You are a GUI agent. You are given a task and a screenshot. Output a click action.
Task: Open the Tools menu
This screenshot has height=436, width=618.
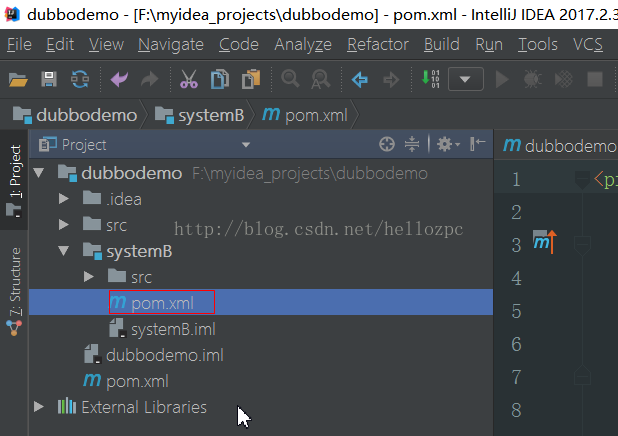(538, 44)
